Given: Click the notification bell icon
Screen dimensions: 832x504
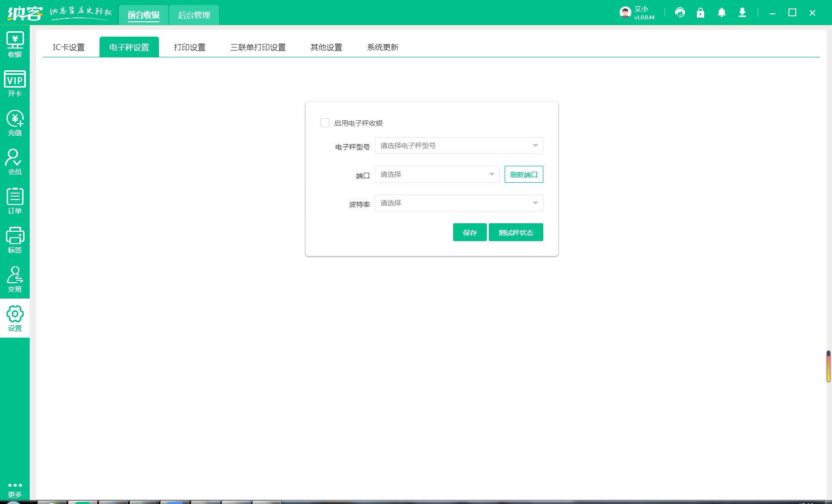Looking at the screenshot, I should point(722,13).
